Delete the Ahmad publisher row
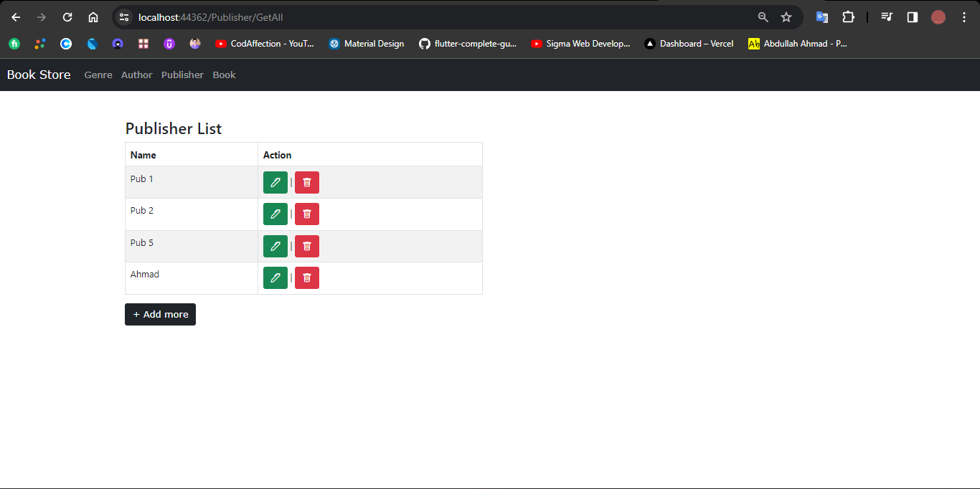 [x=307, y=277]
